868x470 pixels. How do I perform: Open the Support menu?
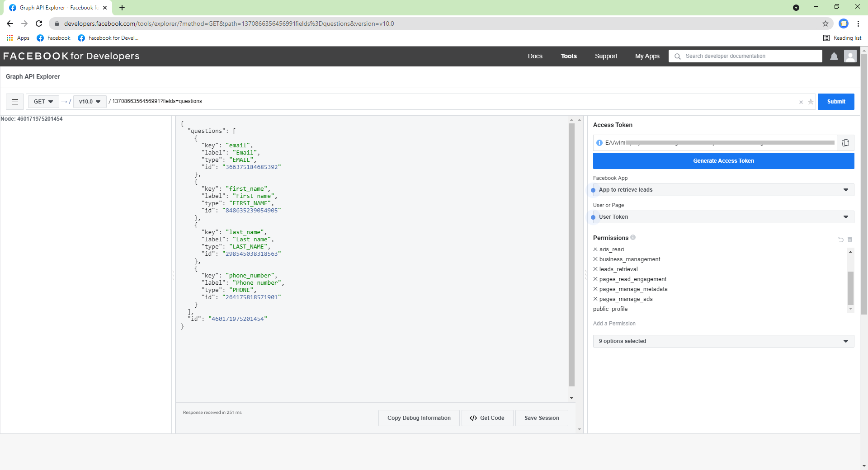click(x=606, y=56)
